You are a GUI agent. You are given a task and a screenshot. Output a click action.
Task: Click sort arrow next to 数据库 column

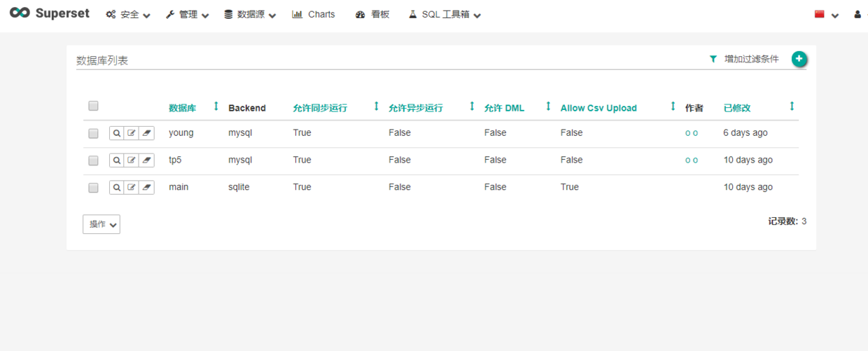tap(216, 106)
